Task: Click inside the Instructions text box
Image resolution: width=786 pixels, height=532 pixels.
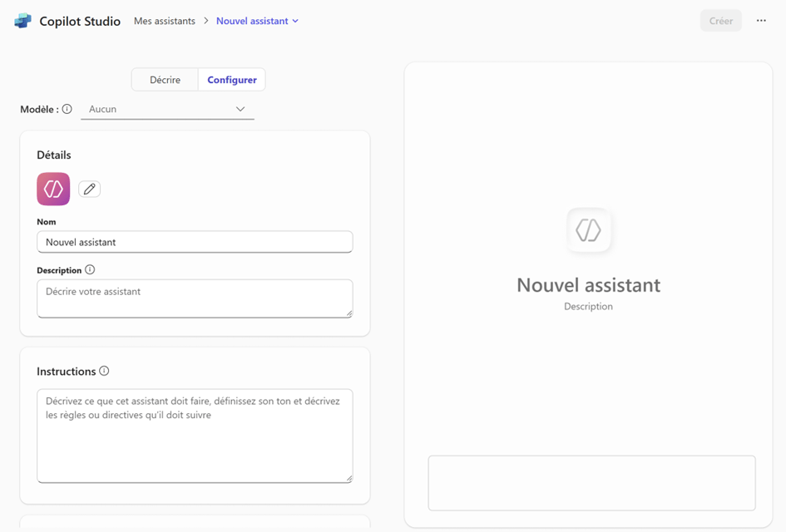Action: [195, 436]
